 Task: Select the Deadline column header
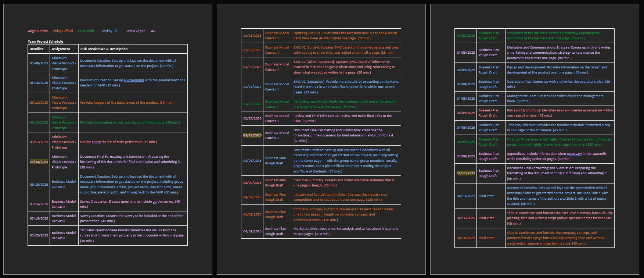(37, 49)
